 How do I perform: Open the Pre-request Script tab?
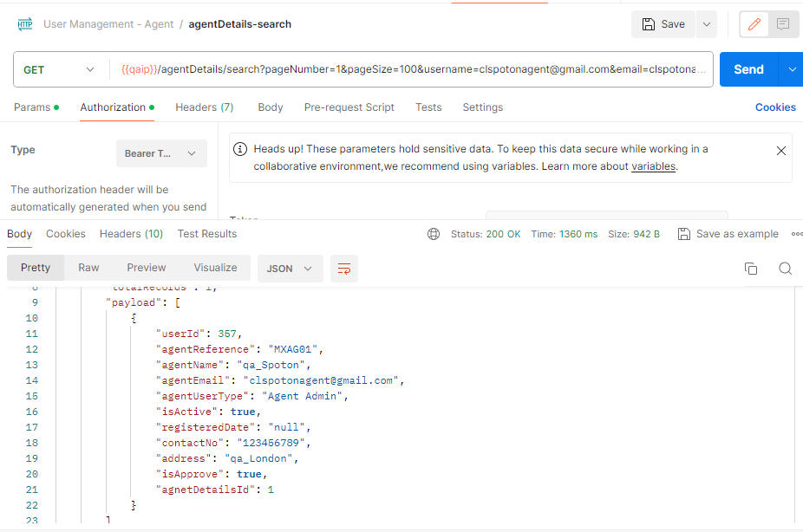click(349, 107)
